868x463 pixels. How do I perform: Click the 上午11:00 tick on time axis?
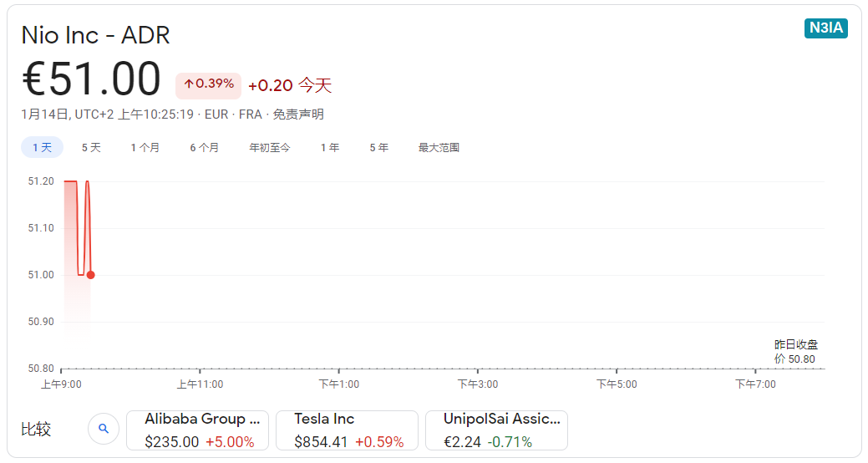pyautogui.click(x=200, y=384)
